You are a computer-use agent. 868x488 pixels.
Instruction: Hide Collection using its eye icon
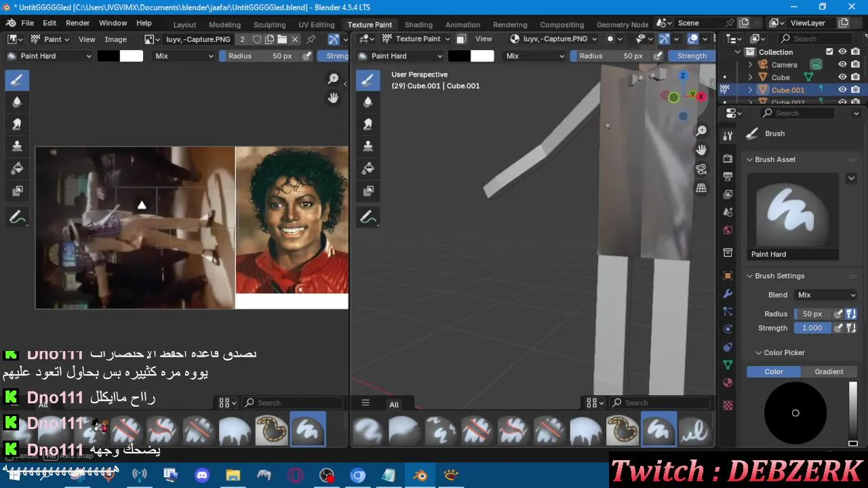(x=842, y=52)
